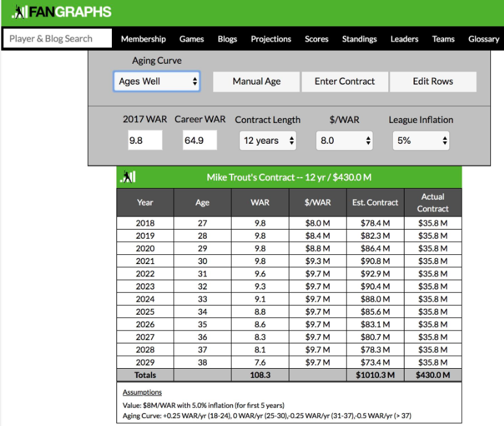Screen dimensions: 504x426
Task: Open the Scores menu
Action: (x=317, y=39)
